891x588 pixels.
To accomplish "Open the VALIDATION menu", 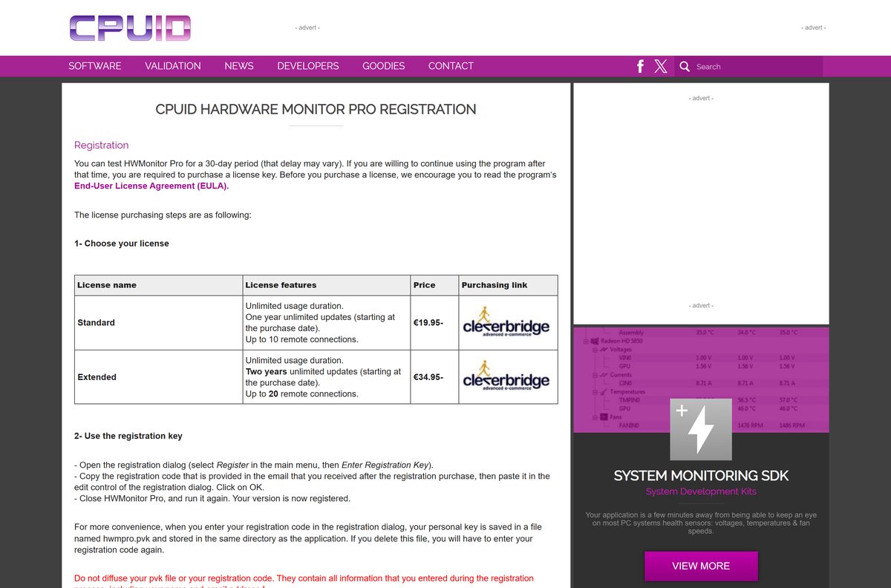I will point(173,66).
